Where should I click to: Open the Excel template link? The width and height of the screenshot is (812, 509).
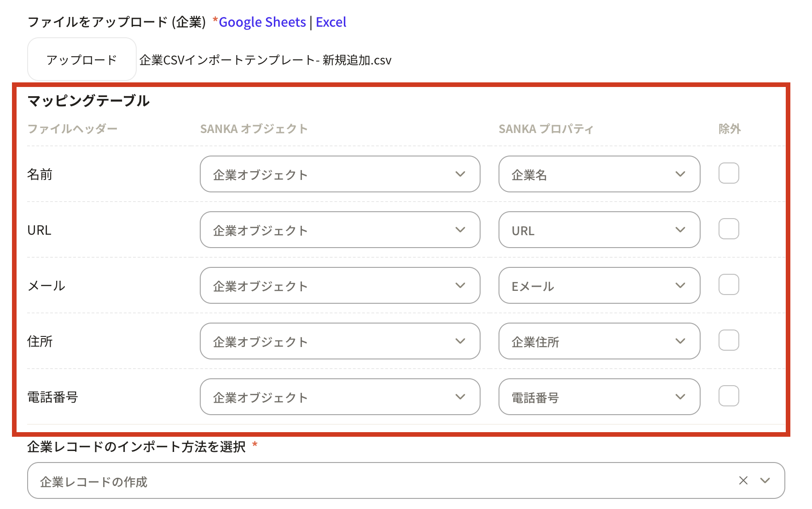click(331, 22)
